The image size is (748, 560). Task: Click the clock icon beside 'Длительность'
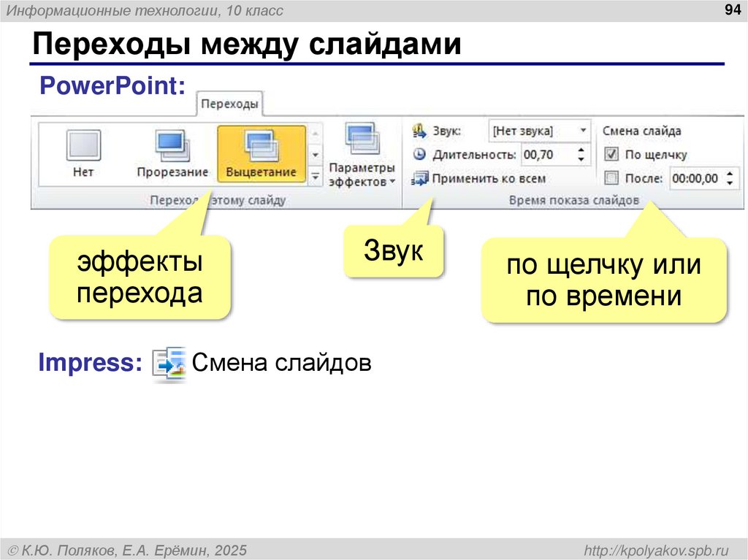419,154
